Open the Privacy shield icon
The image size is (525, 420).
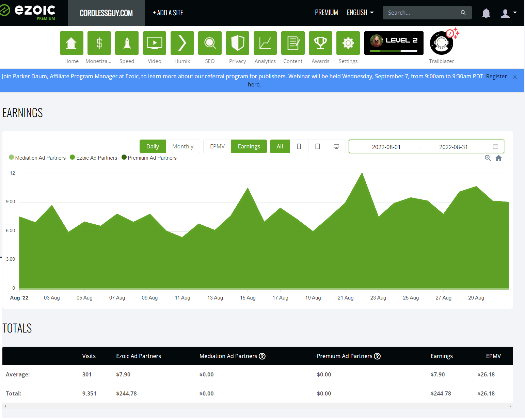click(x=237, y=43)
